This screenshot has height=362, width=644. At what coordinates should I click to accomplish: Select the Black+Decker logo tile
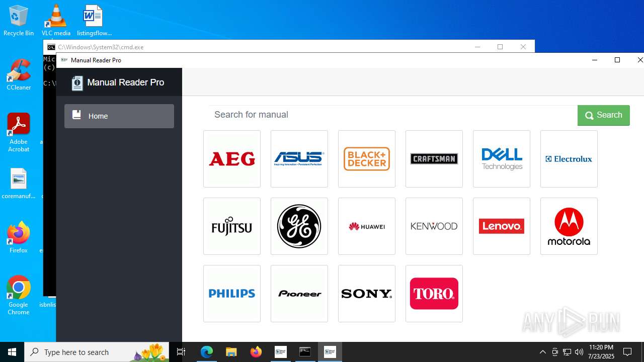pos(367,159)
